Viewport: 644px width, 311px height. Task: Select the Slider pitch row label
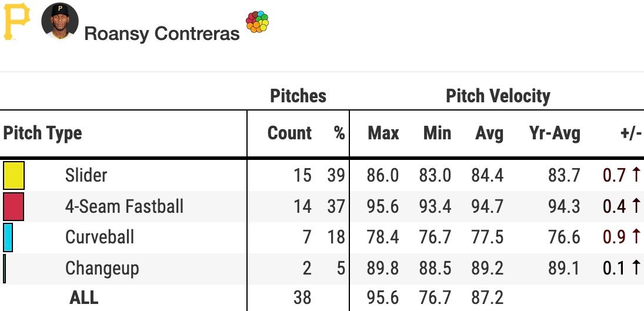pyautogui.click(x=86, y=175)
